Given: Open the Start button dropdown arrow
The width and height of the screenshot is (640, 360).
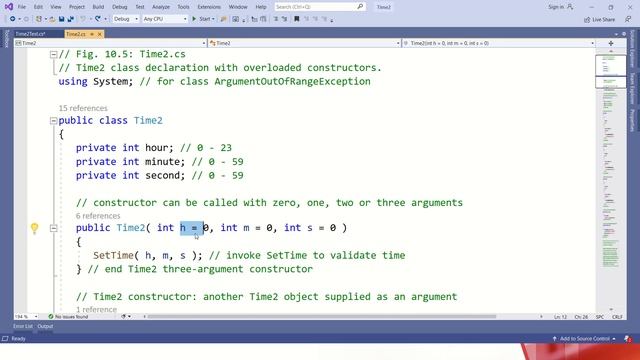Looking at the screenshot, I should click(213, 19).
